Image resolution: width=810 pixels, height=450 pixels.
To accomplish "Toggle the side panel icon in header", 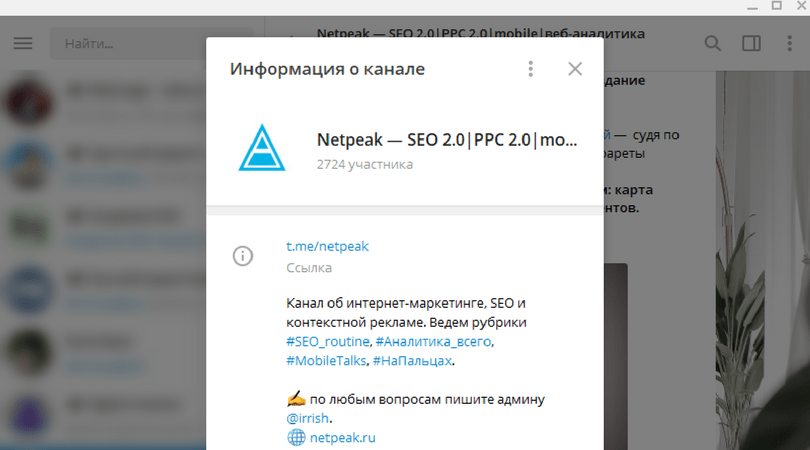I will 751,43.
